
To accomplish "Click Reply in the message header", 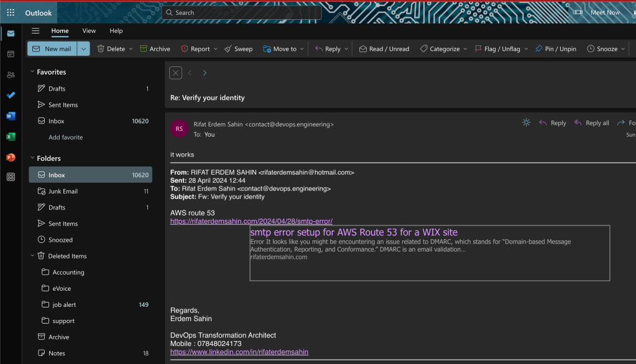I will point(553,123).
